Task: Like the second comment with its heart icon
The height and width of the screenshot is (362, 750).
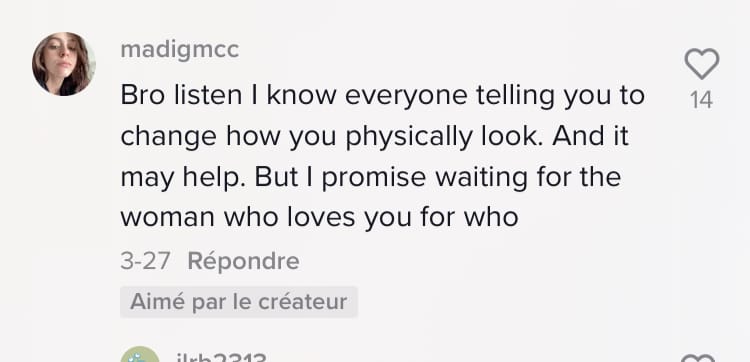Action: coord(698,358)
